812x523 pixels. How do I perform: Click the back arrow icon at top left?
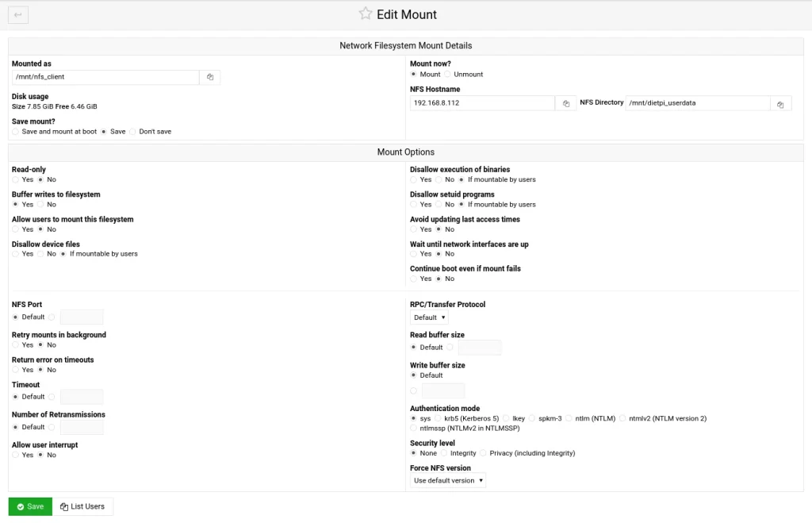[x=17, y=14]
